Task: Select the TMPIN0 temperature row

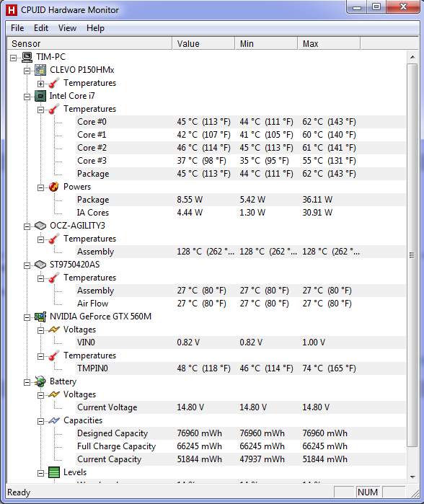Action: [241, 368]
